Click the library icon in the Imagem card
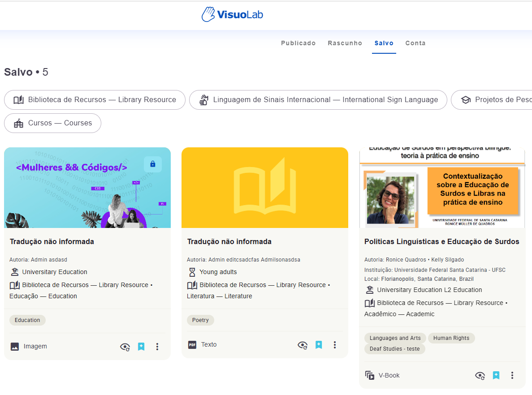The height and width of the screenshot is (395, 532). point(15,285)
